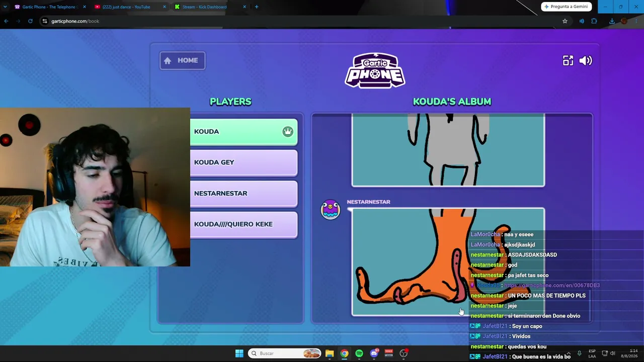This screenshot has height=362, width=644.
Task: Close the Gartic Phone tab
Action: coord(84,7)
